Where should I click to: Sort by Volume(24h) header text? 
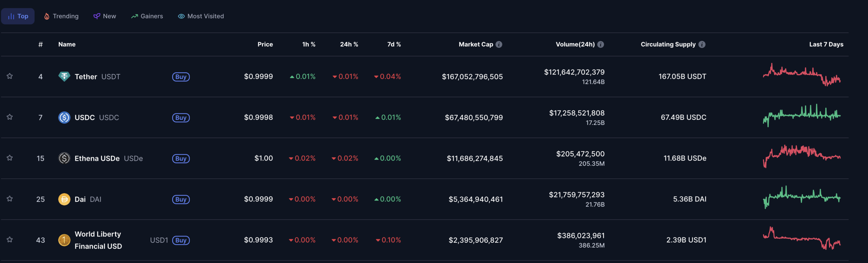(575, 44)
